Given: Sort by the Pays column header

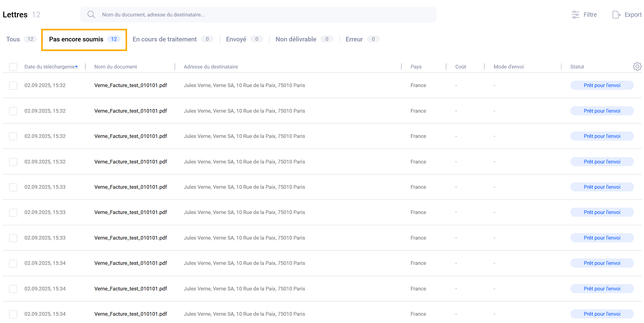Looking at the screenshot, I should pos(416,67).
